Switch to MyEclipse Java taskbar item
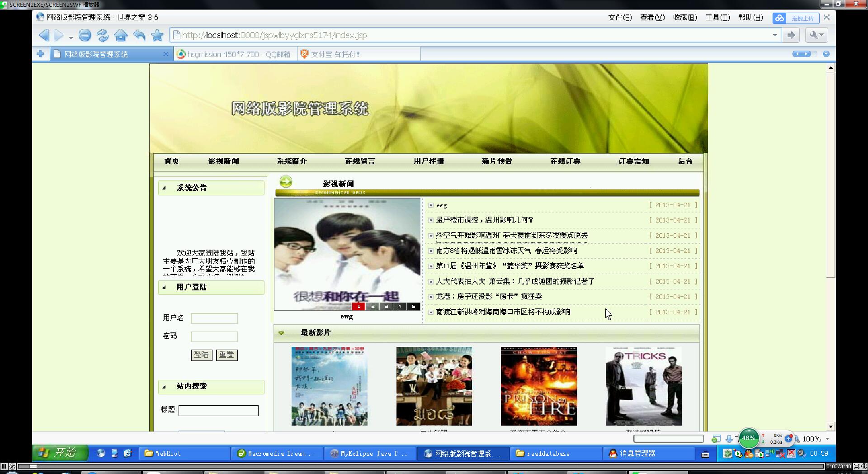This screenshot has height=474, width=868. (371, 453)
